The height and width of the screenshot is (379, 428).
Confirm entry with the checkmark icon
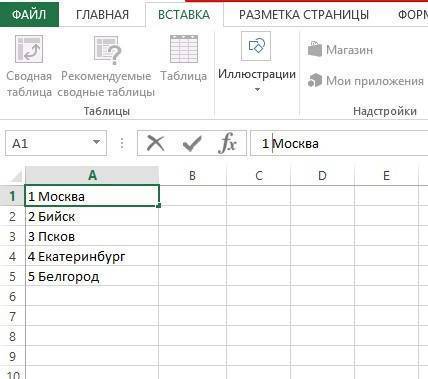coord(192,144)
